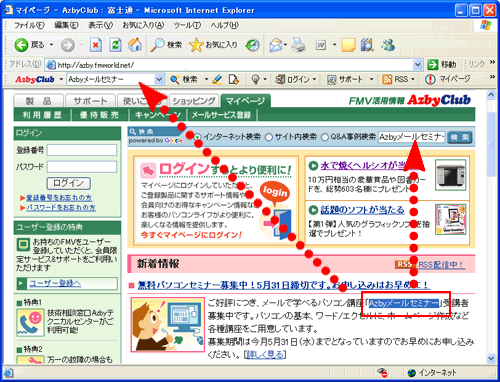The width and height of the screenshot is (500, 382).
Task: Click the パスワード input field
Action: coord(82,167)
